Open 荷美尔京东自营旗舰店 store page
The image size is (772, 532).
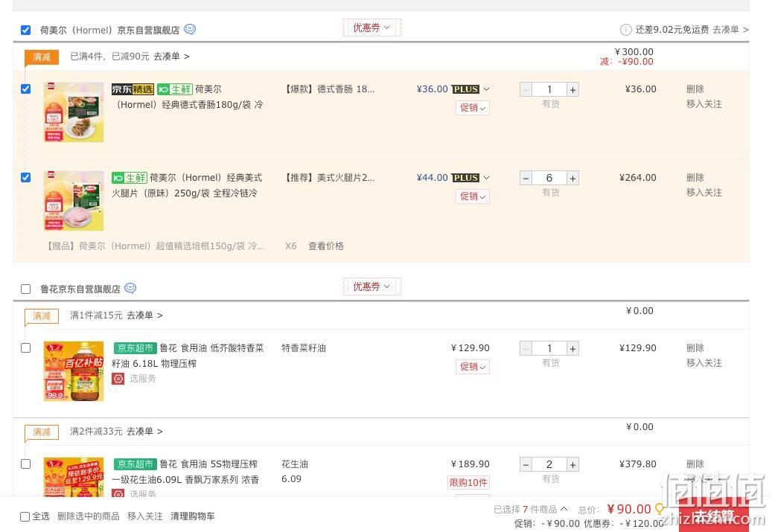(x=109, y=31)
